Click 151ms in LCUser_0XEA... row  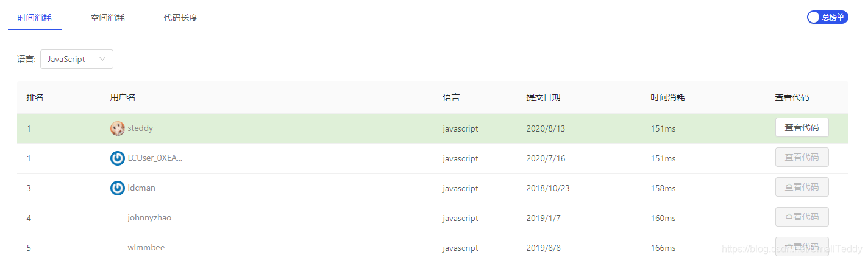pos(663,159)
